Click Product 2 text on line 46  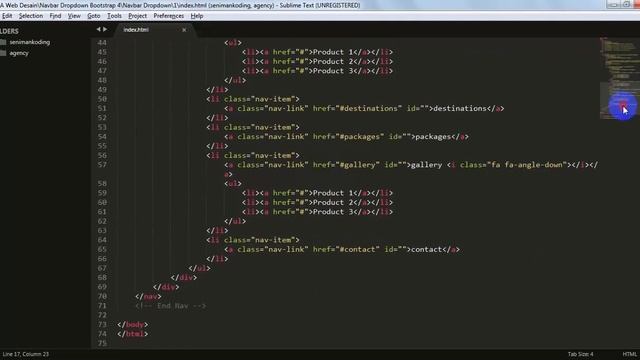pos(333,61)
